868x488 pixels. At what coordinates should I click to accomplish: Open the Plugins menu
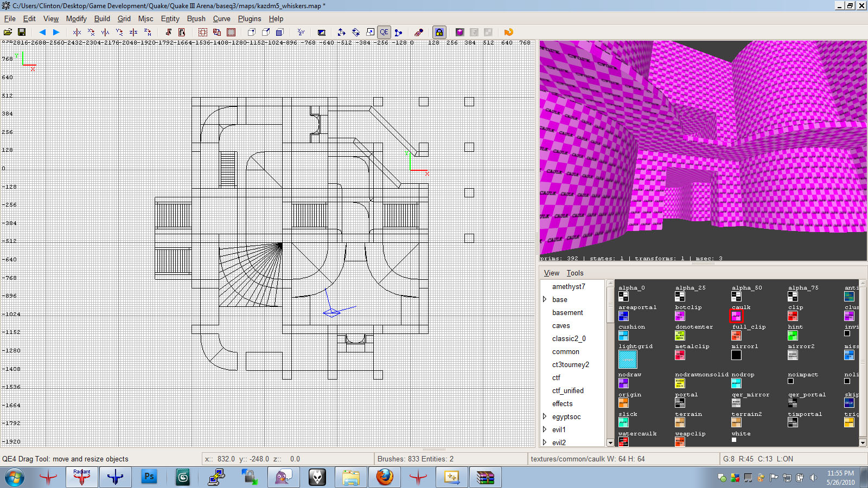pyautogui.click(x=250, y=18)
